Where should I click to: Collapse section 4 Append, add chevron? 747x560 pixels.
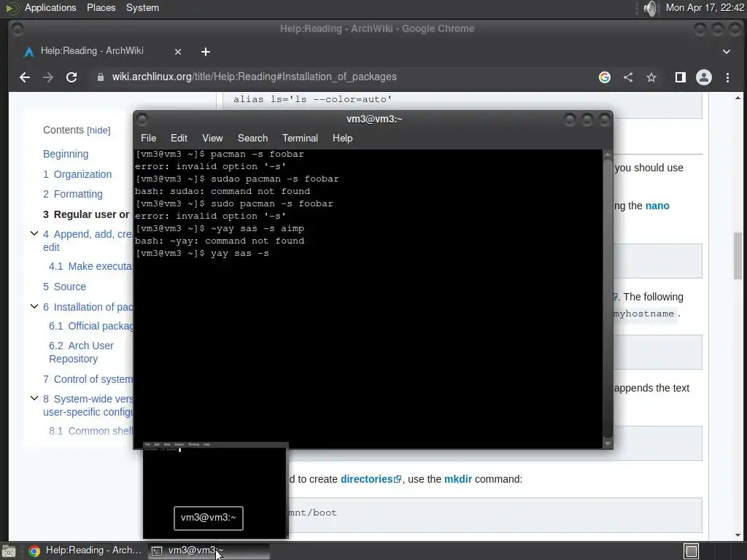click(x=34, y=233)
